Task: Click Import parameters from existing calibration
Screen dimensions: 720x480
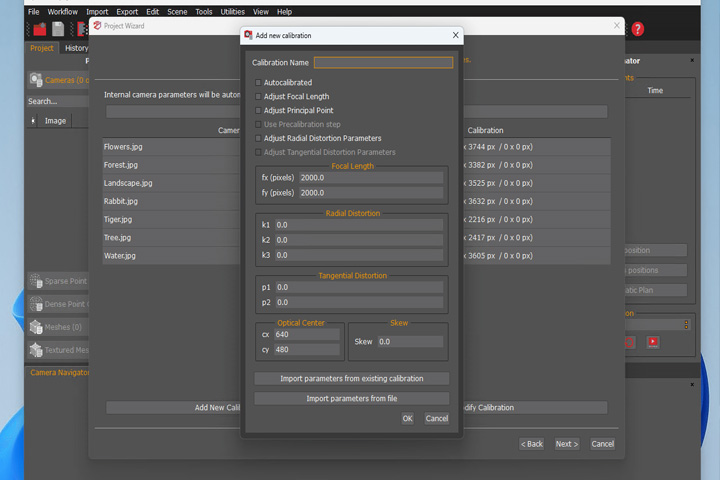Action: pyautogui.click(x=352, y=378)
